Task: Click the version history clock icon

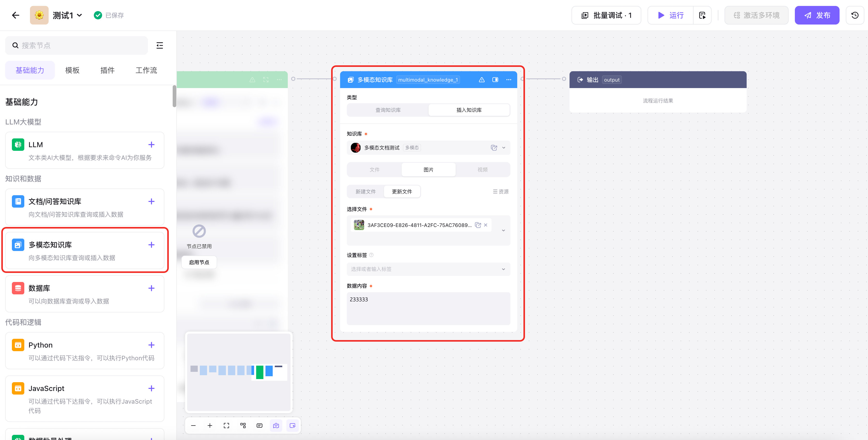Action: (x=855, y=15)
